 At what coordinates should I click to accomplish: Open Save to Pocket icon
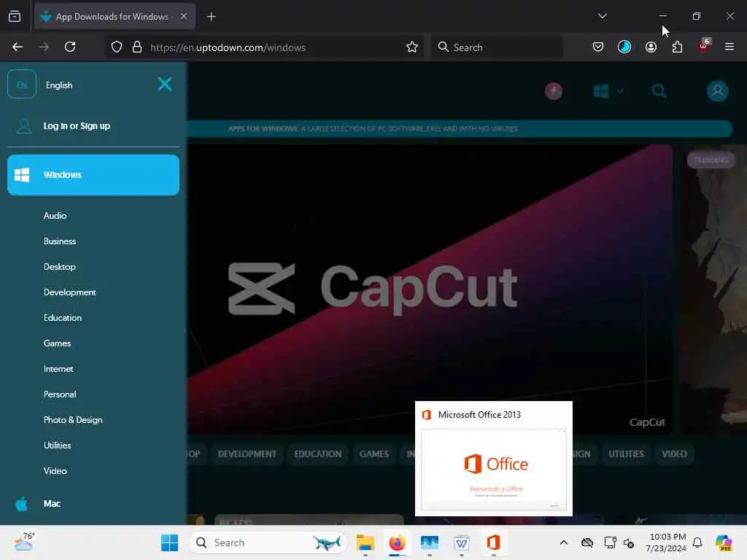pyautogui.click(x=598, y=47)
